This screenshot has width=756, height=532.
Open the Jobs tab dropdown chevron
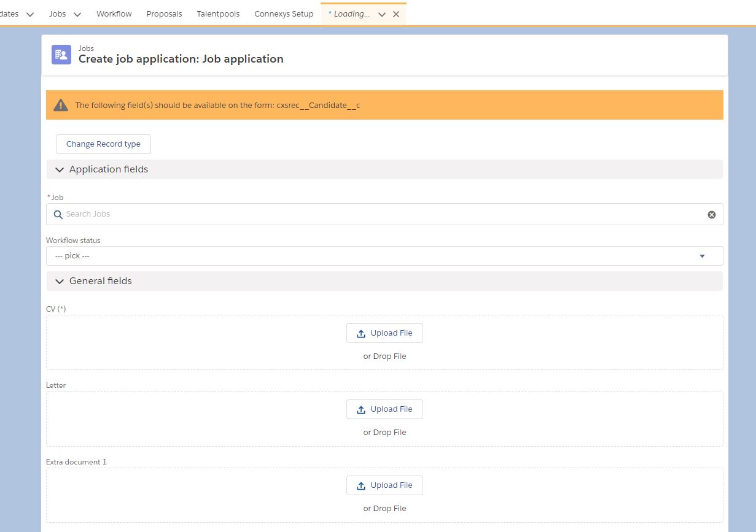pos(77,14)
